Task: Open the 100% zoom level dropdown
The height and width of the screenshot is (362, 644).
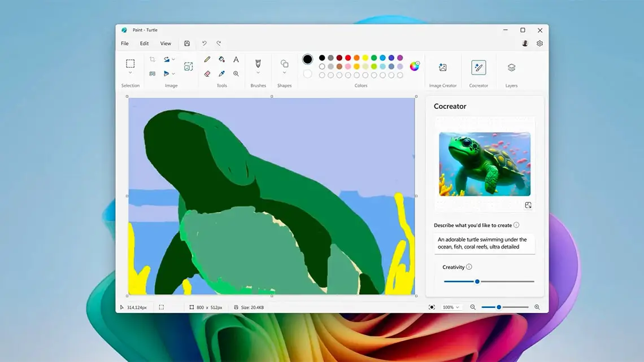Action: [451, 307]
